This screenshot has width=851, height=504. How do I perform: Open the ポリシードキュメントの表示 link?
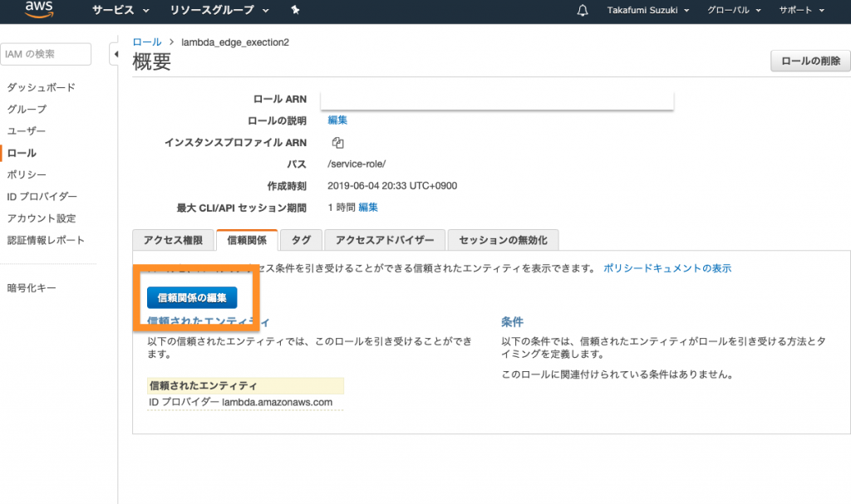(x=667, y=268)
